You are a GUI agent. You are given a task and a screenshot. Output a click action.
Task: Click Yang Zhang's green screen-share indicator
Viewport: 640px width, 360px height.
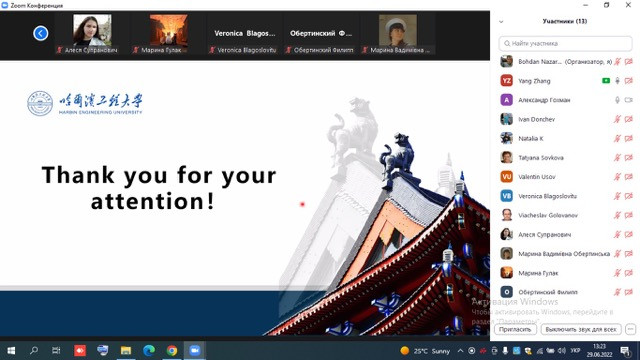pyautogui.click(x=606, y=81)
